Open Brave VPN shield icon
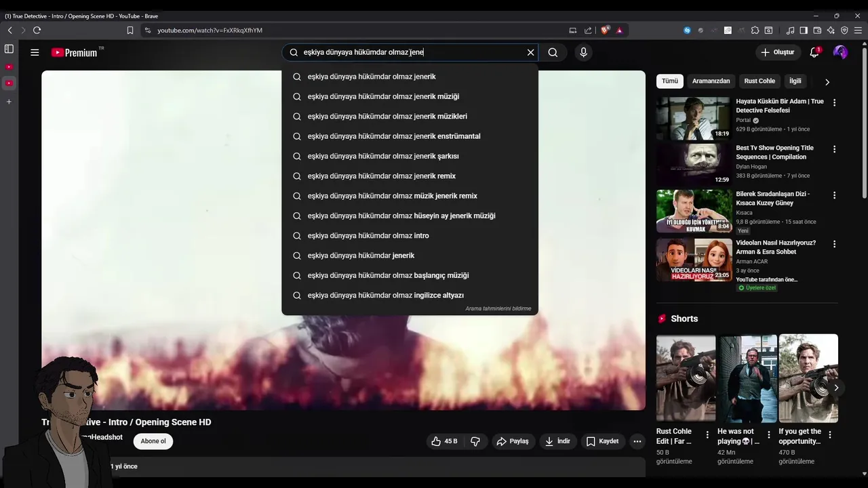This screenshot has height=488, width=868. click(844, 30)
